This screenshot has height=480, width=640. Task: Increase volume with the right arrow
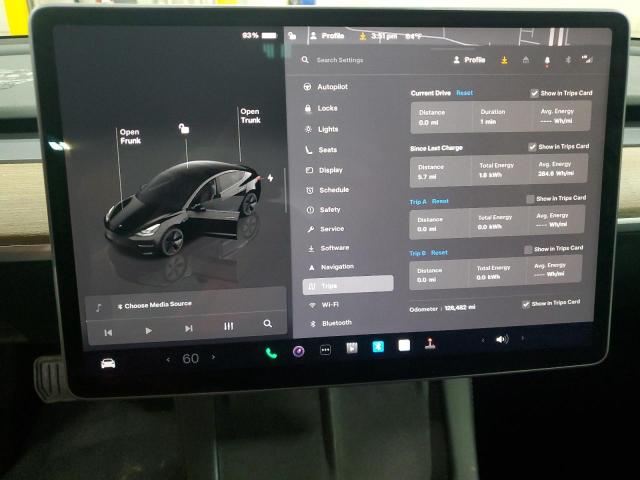click(522, 338)
